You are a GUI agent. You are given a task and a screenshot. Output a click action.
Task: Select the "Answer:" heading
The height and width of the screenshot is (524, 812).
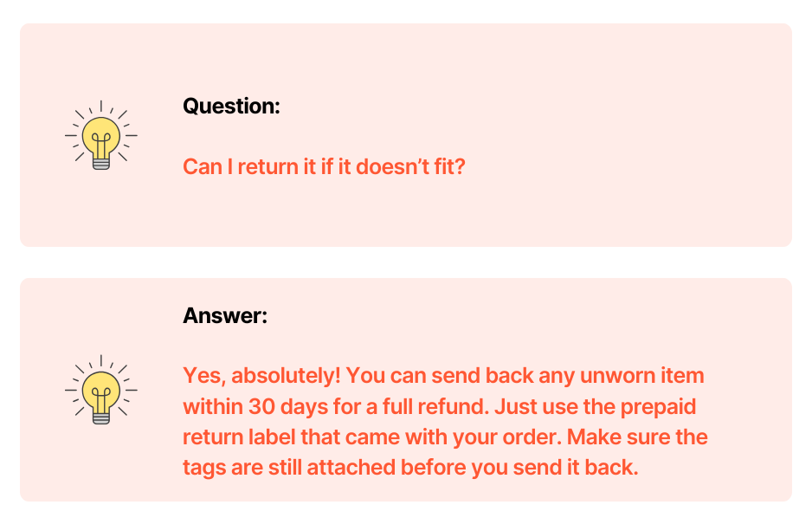(x=225, y=316)
